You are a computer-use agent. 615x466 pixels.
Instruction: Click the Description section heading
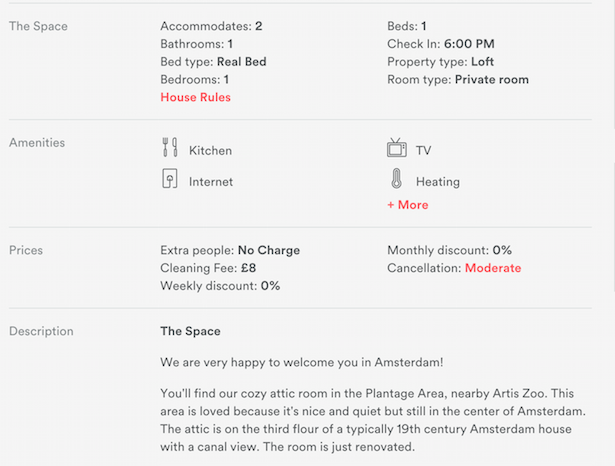41,331
